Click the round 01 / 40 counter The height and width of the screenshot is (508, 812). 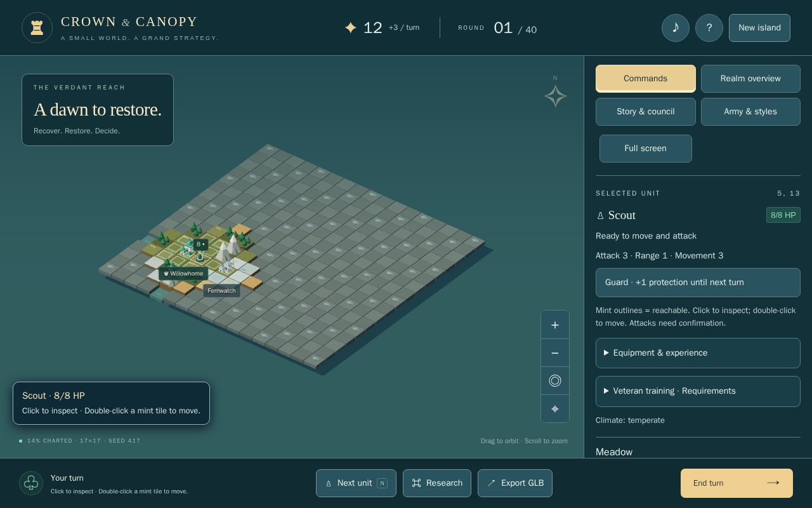(x=515, y=29)
